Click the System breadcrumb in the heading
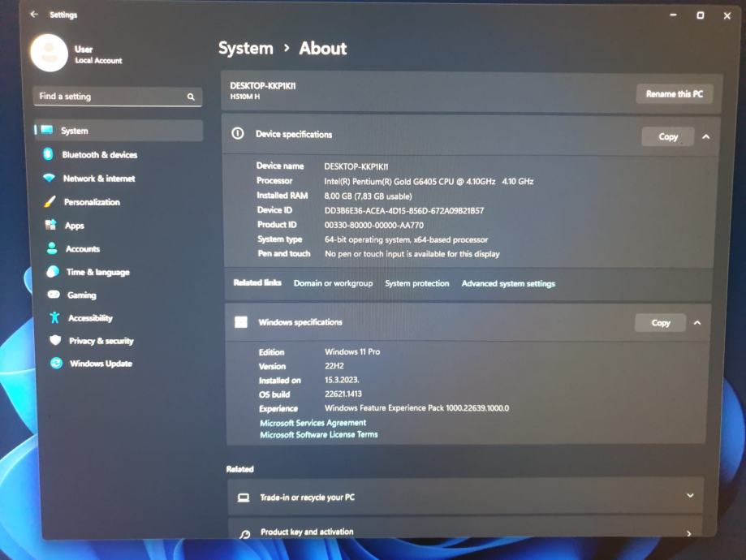This screenshot has height=560, width=746. click(246, 48)
